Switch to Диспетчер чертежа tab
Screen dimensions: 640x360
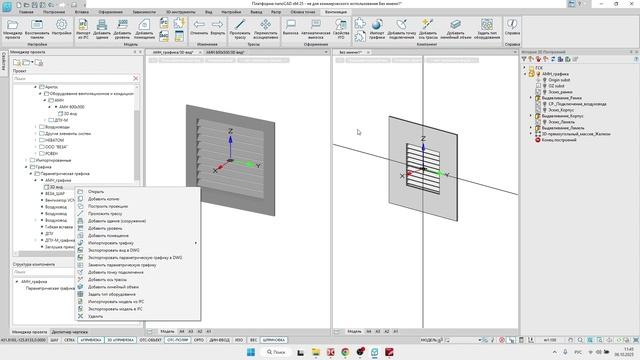(x=69, y=332)
